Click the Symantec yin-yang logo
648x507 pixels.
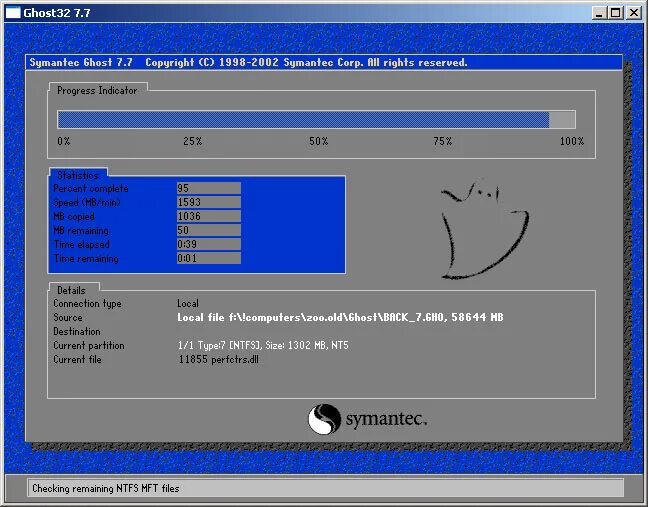click(x=324, y=419)
